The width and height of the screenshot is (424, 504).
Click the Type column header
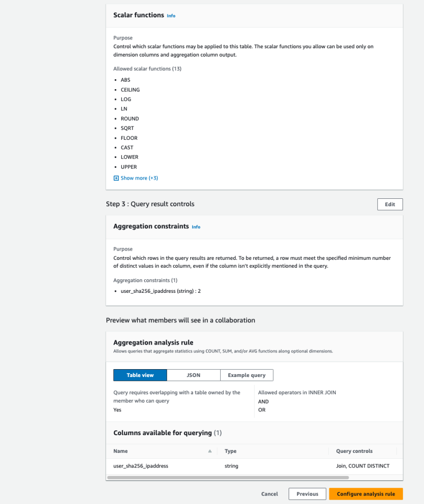tap(230, 451)
